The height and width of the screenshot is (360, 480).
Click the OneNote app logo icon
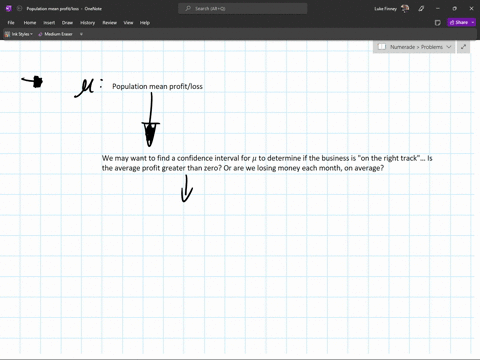coord(9,9)
